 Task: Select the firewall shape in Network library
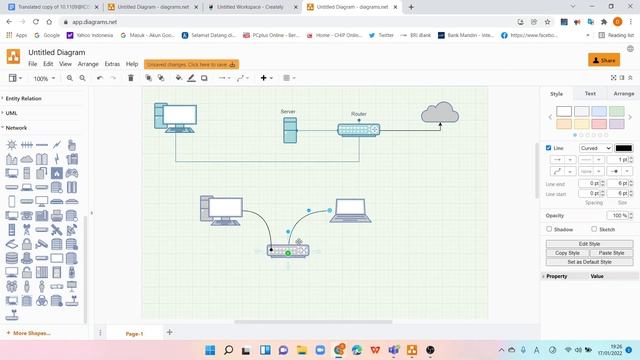[x=57, y=173]
